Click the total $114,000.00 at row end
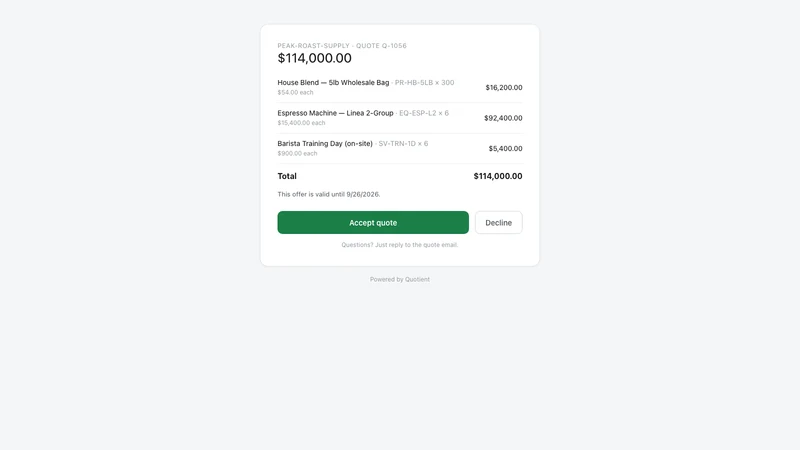Screen dimensions: 800x450 [x=498, y=176]
